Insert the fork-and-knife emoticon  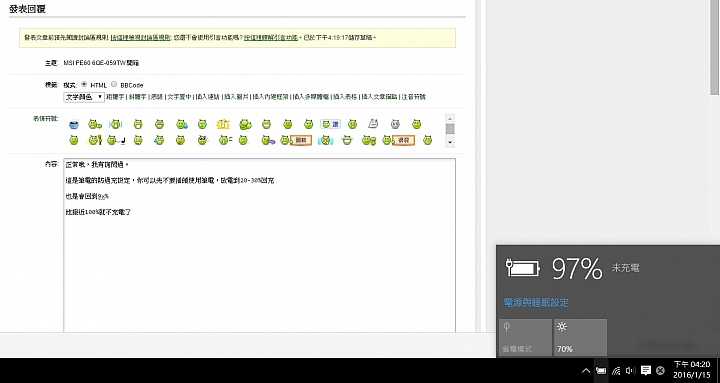tap(94, 140)
